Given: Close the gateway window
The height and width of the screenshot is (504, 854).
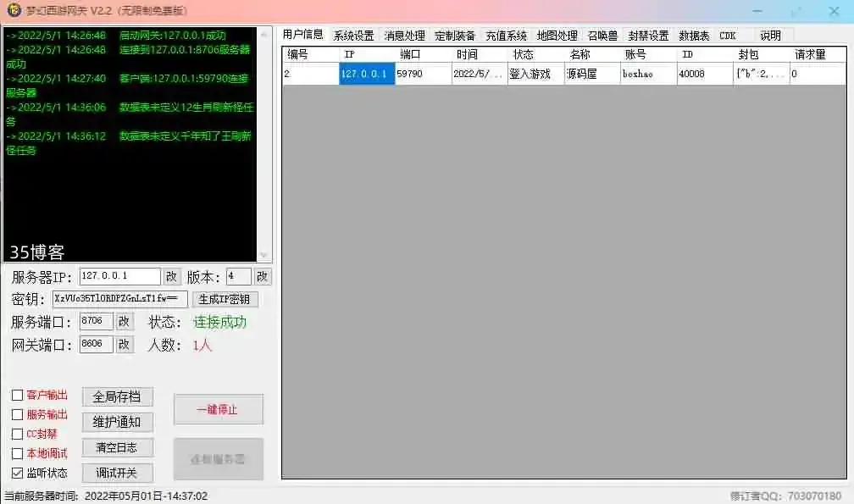Looking at the screenshot, I should pos(834,11).
